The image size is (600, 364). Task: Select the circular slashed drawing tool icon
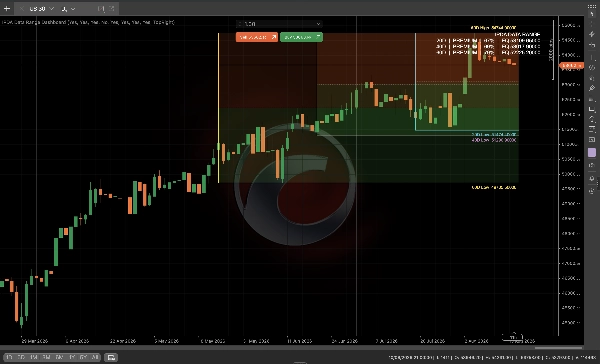coord(592,68)
